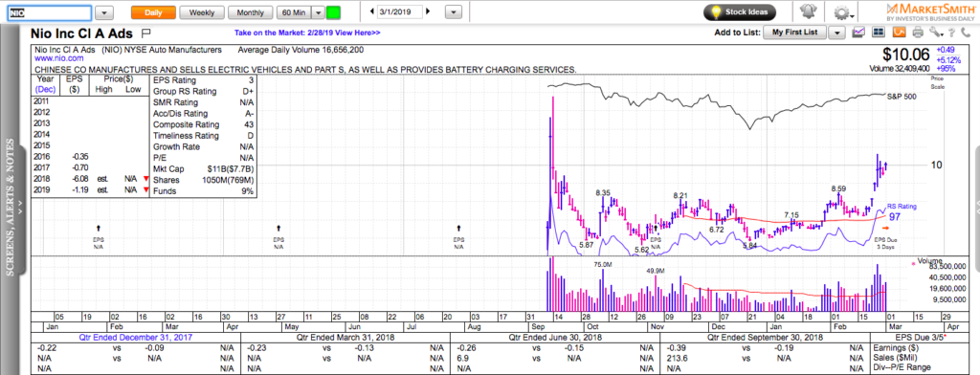Click the question mark help icon

(x=952, y=33)
